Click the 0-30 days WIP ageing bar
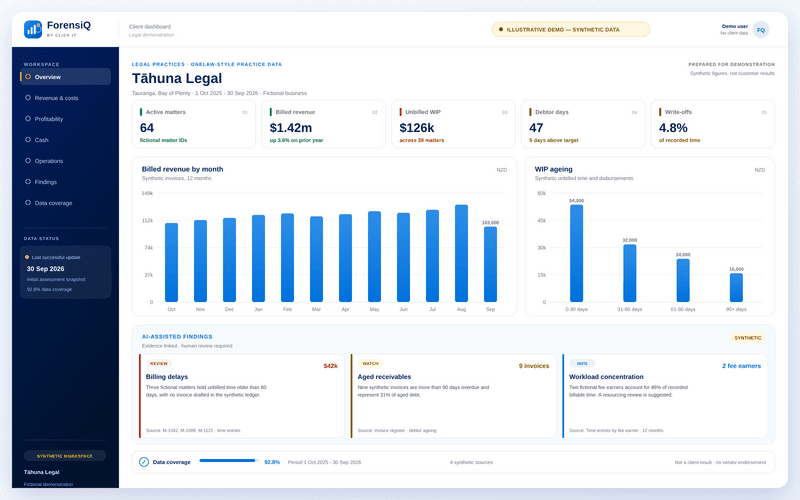Image resolution: width=800 pixels, height=500 pixels. click(x=577, y=253)
